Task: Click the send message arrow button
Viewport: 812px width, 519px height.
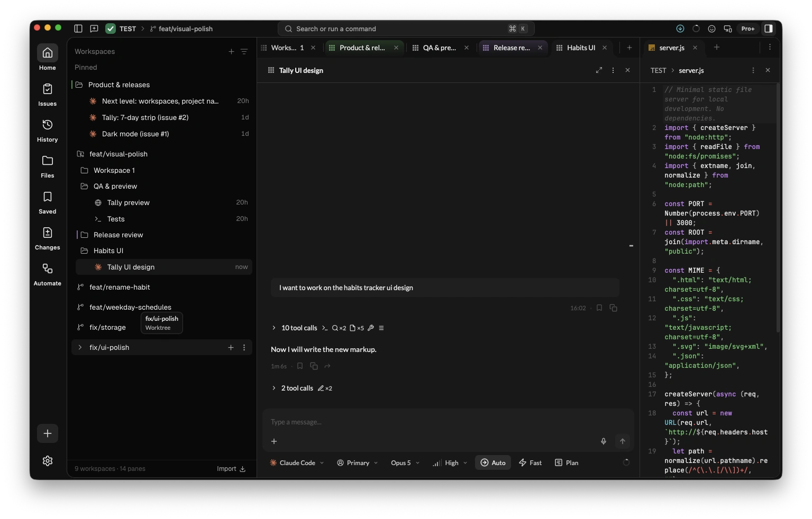Action: (x=623, y=441)
